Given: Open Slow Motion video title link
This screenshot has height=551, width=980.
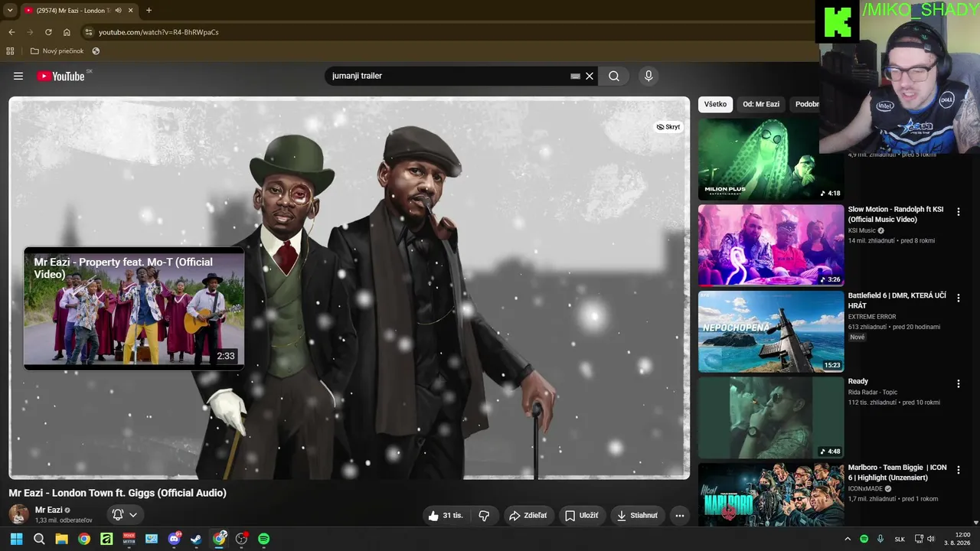Looking at the screenshot, I should [896, 214].
